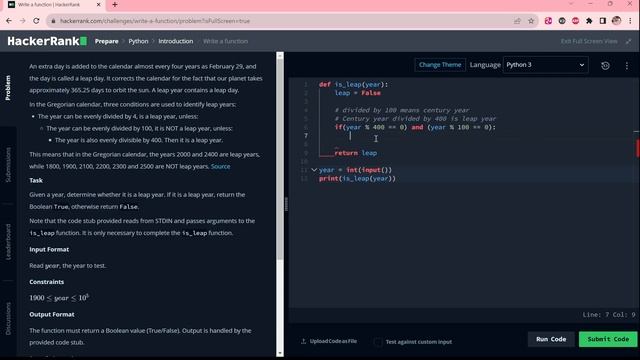The width and height of the screenshot is (640, 360).
Task: Switch to the Submissions side tab
Action: [x=8, y=164]
